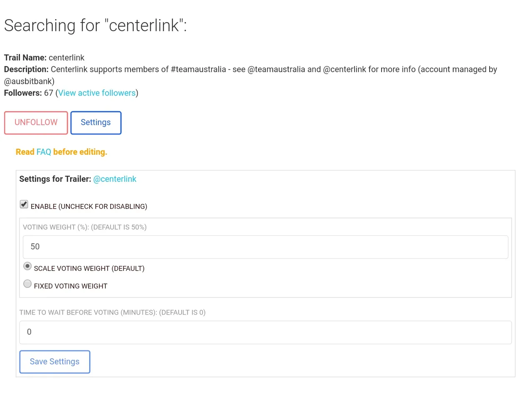This screenshot has height=397, width=532.
Task: Visit the @centerlink trailer link
Action: [x=115, y=179]
